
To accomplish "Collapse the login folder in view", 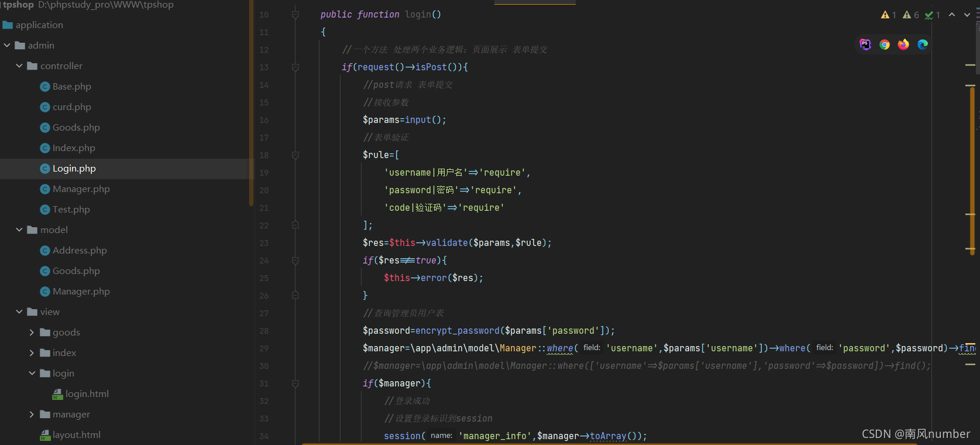I will [32, 373].
